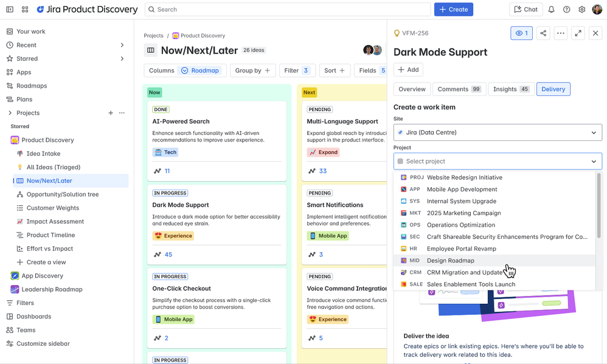The width and height of the screenshot is (607, 364).
Task: Select Website Redesign Initiative project
Action: tap(494, 177)
